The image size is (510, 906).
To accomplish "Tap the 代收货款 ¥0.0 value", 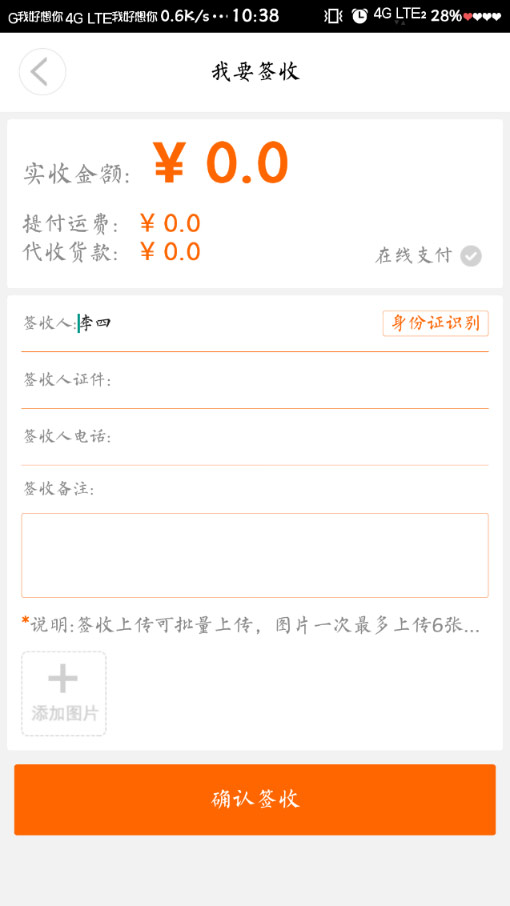I will pos(170,251).
